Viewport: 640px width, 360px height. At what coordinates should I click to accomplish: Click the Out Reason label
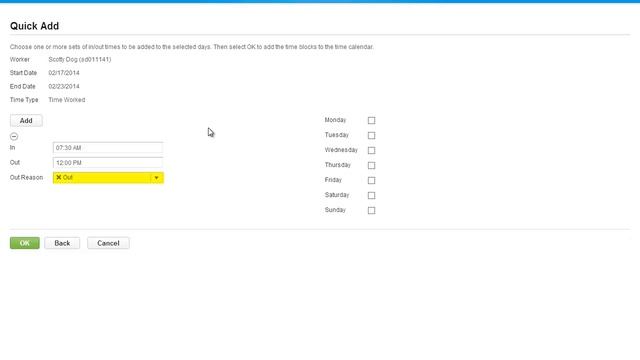pyautogui.click(x=27, y=178)
